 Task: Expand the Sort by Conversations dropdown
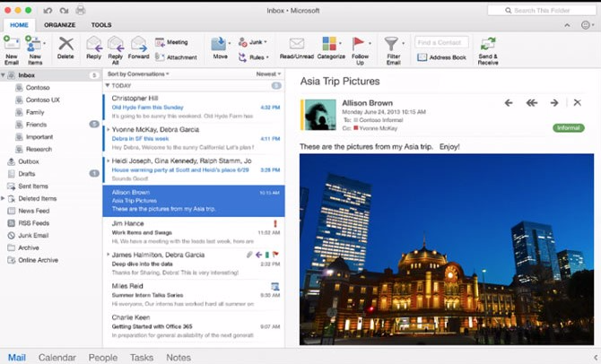[138, 74]
